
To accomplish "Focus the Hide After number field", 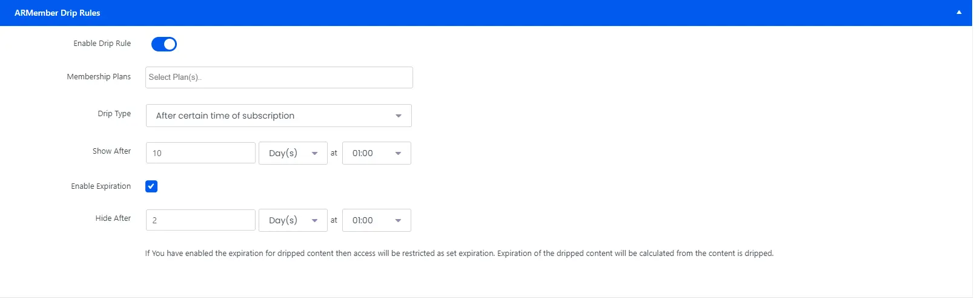I will point(200,220).
